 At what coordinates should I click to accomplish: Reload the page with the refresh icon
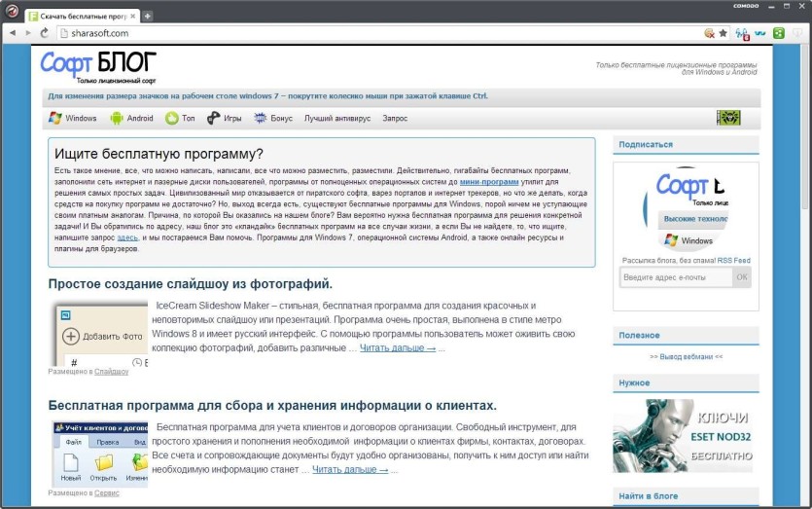pos(45,33)
